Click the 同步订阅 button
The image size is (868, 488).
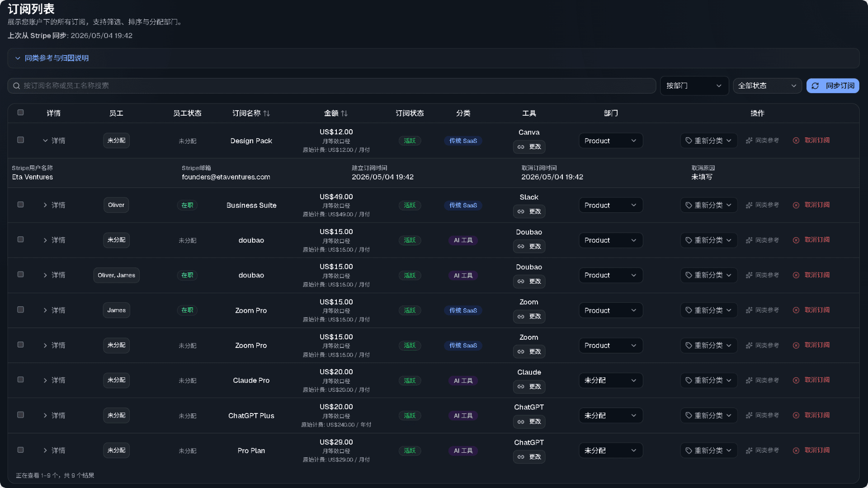(833, 86)
